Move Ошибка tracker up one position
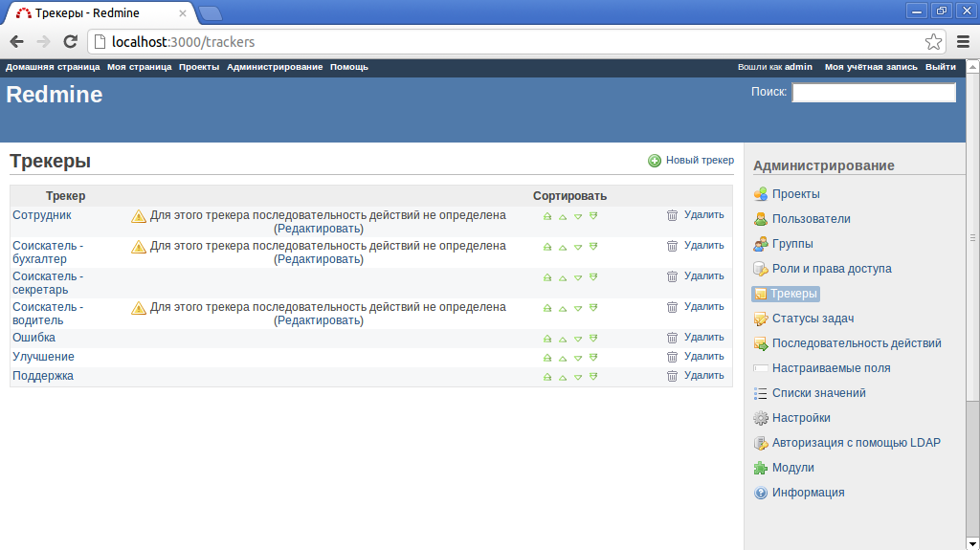 pyautogui.click(x=563, y=339)
